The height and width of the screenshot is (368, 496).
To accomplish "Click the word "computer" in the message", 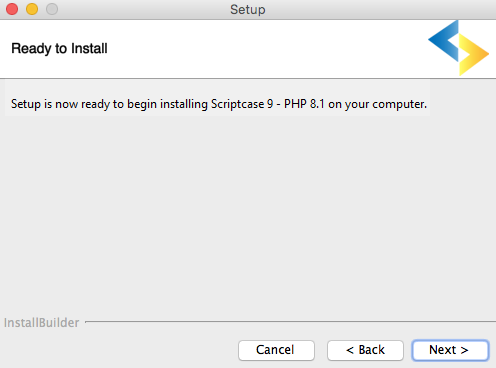I will (398, 105).
